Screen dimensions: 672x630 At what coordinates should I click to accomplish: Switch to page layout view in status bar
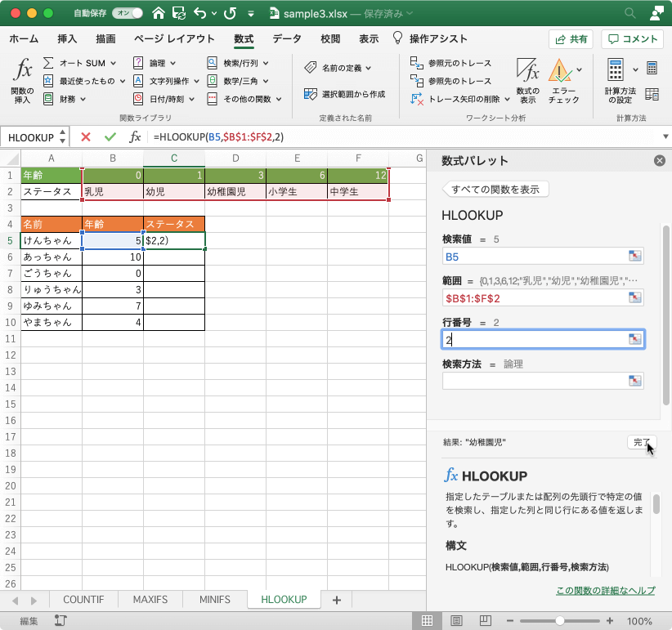point(456,620)
